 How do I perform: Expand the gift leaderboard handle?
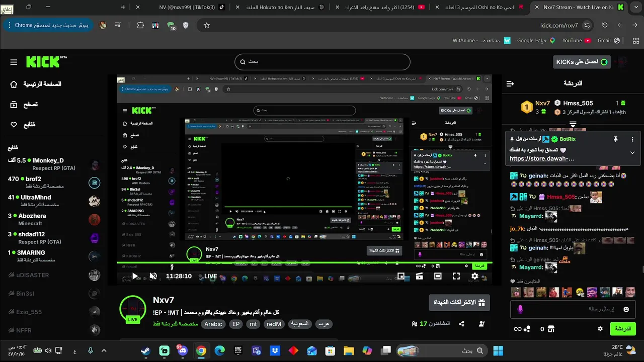click(x=573, y=124)
